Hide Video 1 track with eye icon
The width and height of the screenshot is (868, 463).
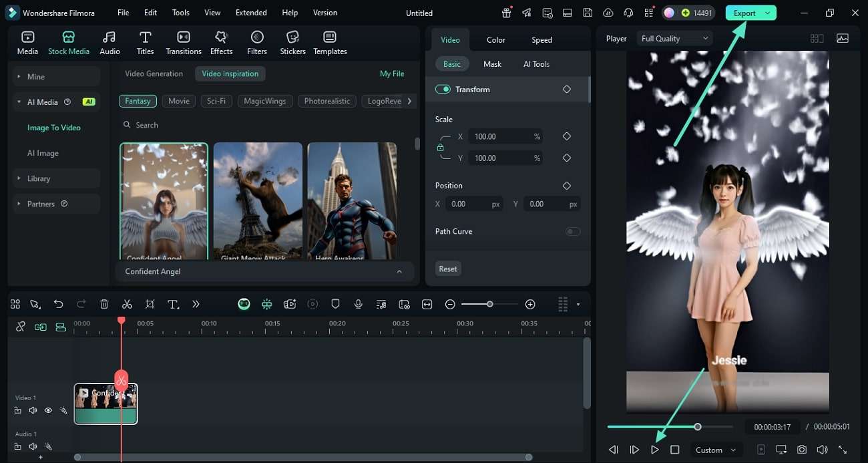click(48, 410)
